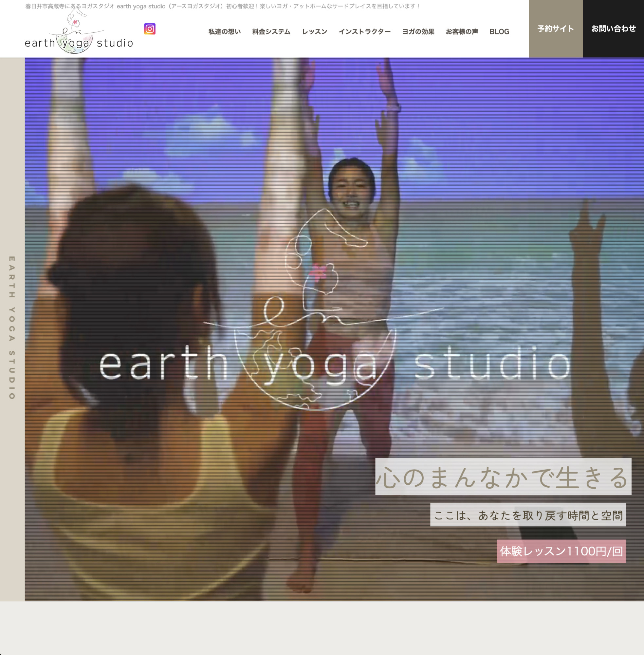Click the ここは、あなたを取り戻す時間と空間 caption

[x=528, y=515]
